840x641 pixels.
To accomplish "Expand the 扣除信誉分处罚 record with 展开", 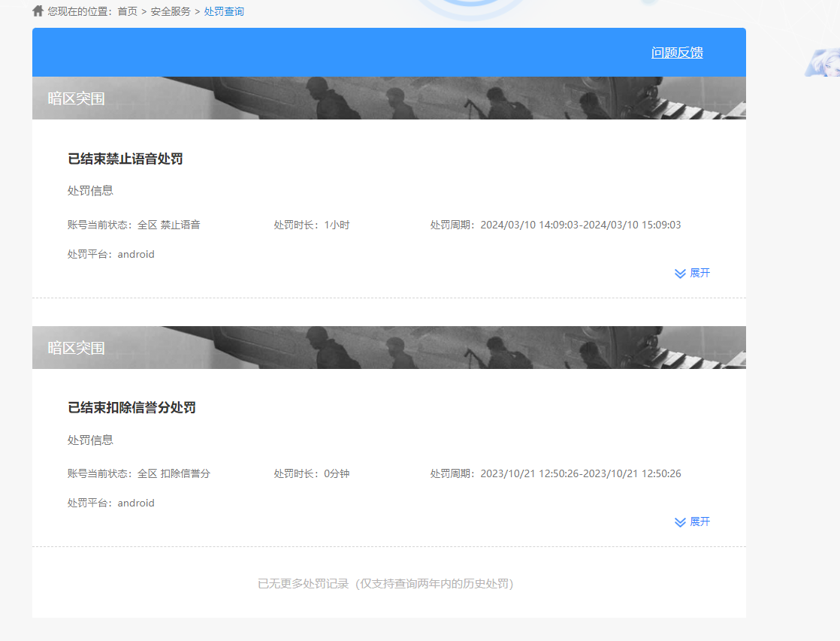I will click(692, 522).
